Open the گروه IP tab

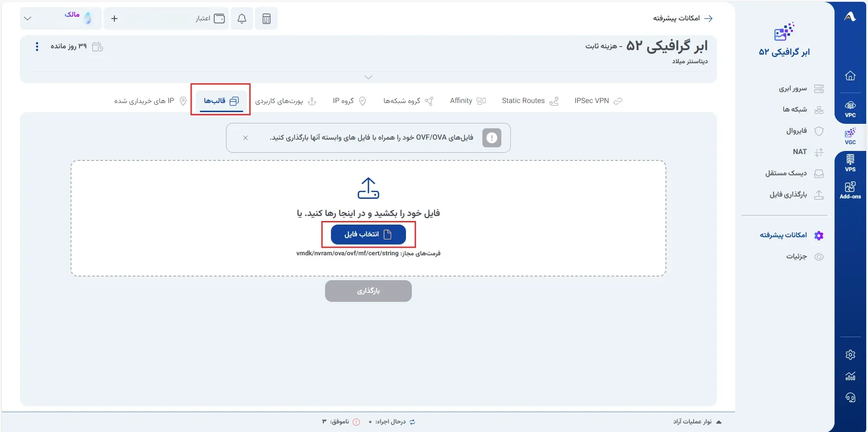[x=349, y=101]
